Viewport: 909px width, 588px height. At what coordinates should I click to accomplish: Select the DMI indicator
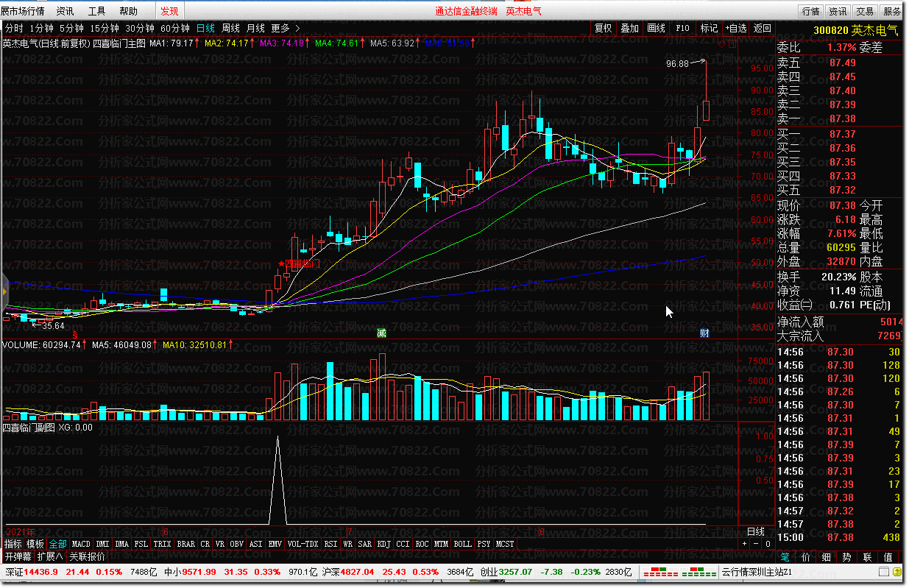(x=103, y=544)
